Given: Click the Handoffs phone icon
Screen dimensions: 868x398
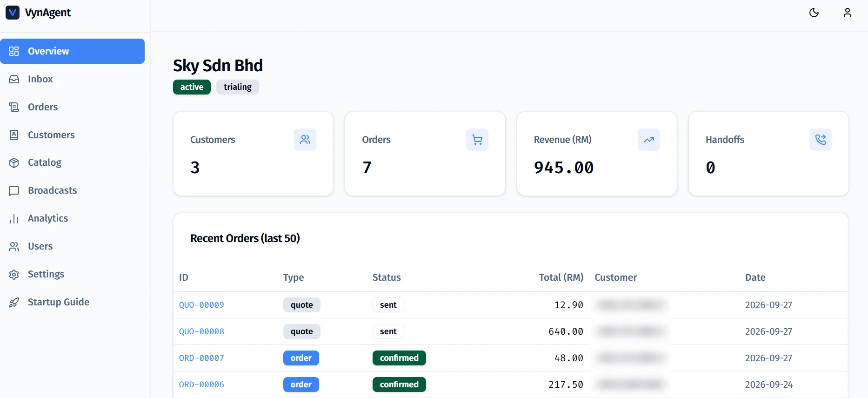Looking at the screenshot, I should click(821, 140).
